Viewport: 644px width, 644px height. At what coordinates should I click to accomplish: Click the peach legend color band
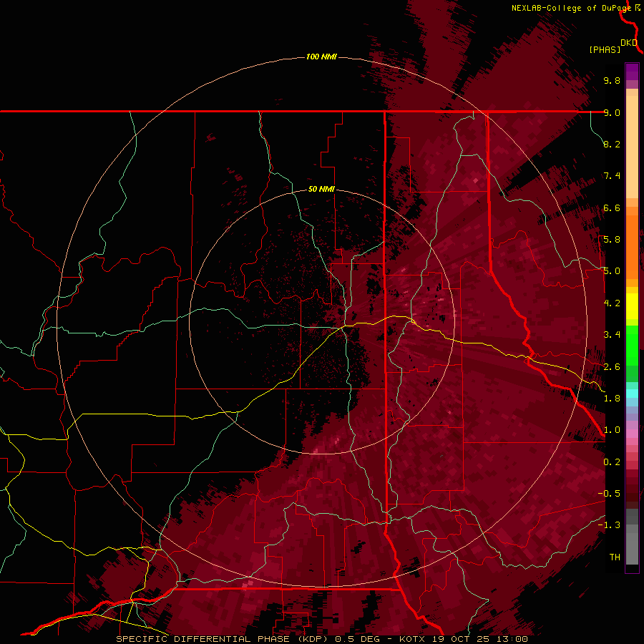click(632, 148)
